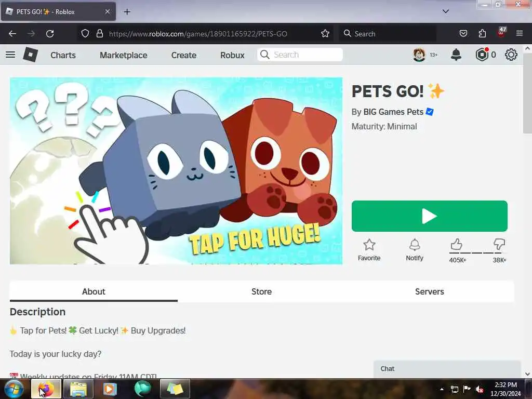This screenshot has height=399, width=532.
Task: Open the shield tracking protection icon
Action: 85,33
